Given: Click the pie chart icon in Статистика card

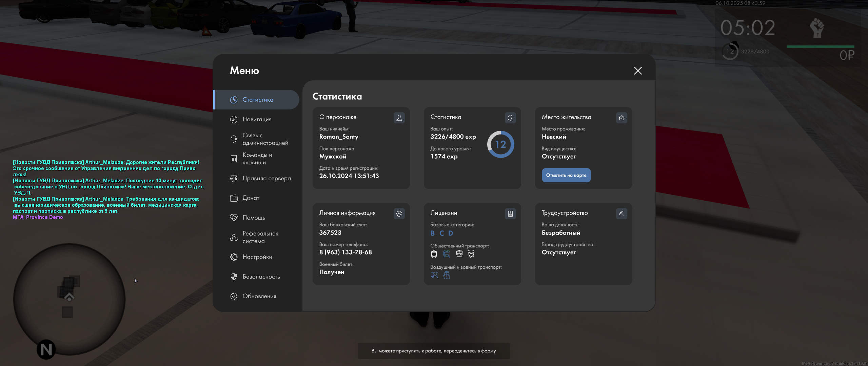Looking at the screenshot, I should tap(510, 118).
